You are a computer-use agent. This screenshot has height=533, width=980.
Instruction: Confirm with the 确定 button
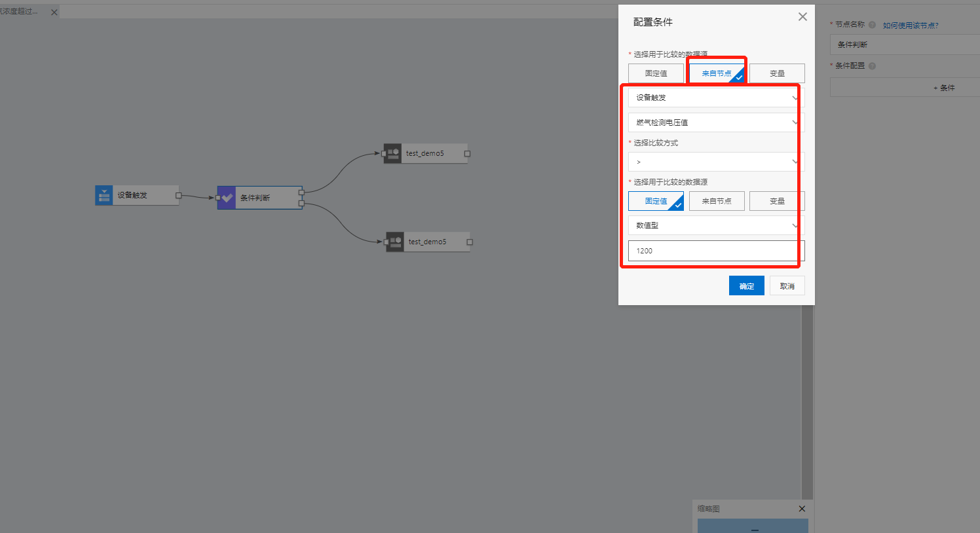pos(747,285)
